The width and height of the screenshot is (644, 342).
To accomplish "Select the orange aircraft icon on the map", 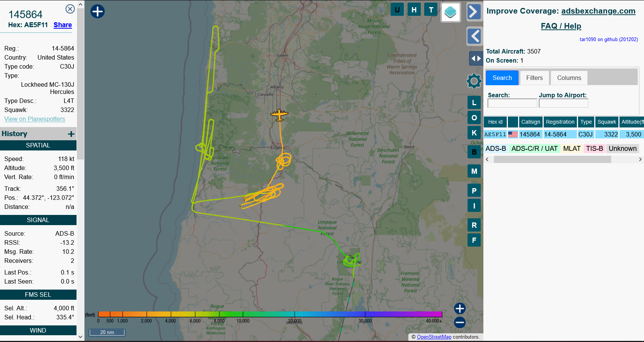I will click(279, 115).
